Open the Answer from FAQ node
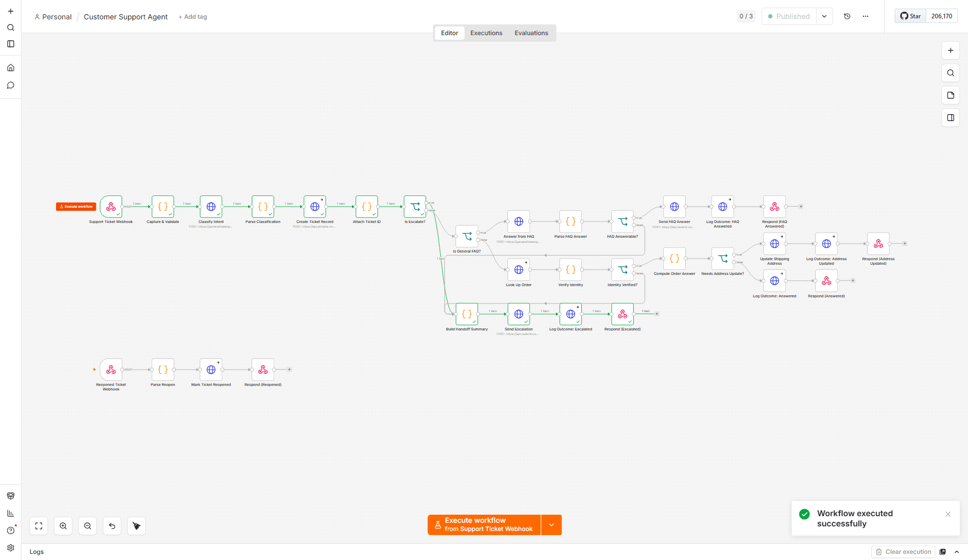 (519, 221)
